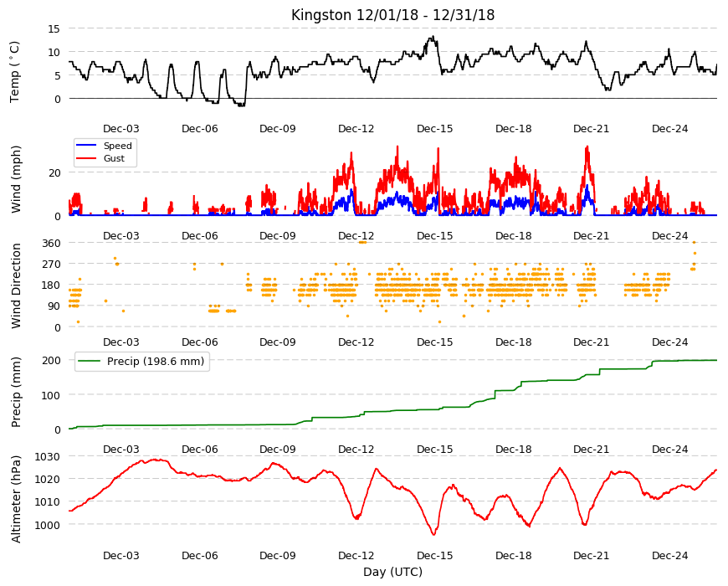Click the red Gust legend line
This screenshot has width=728, height=586.
pos(86,158)
